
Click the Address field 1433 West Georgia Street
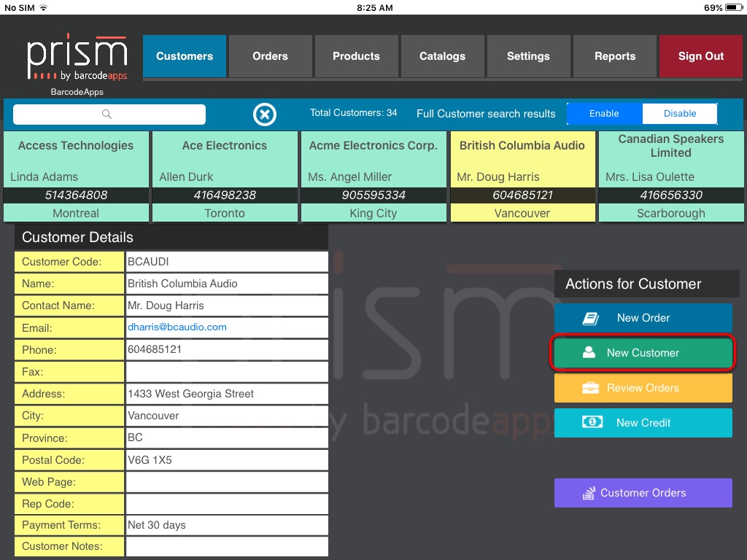(x=227, y=393)
